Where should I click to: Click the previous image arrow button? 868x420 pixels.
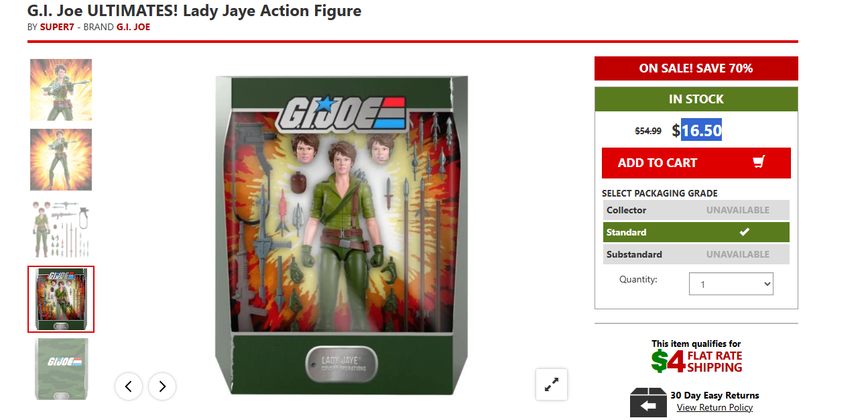coord(129,386)
